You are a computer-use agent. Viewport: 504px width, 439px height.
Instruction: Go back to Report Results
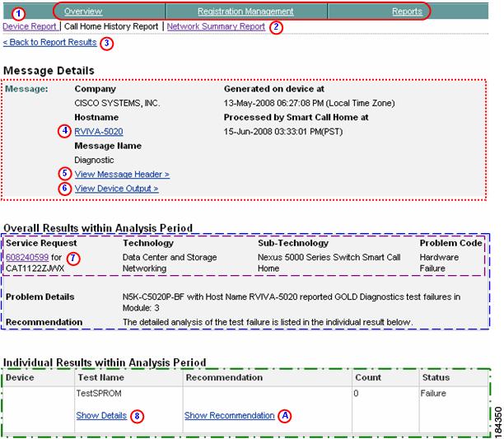click(49, 42)
